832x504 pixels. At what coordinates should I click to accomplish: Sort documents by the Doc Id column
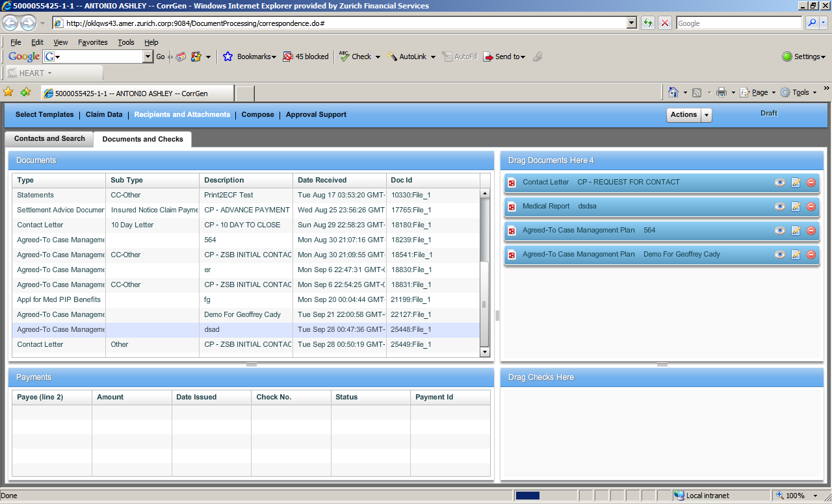pyautogui.click(x=433, y=180)
